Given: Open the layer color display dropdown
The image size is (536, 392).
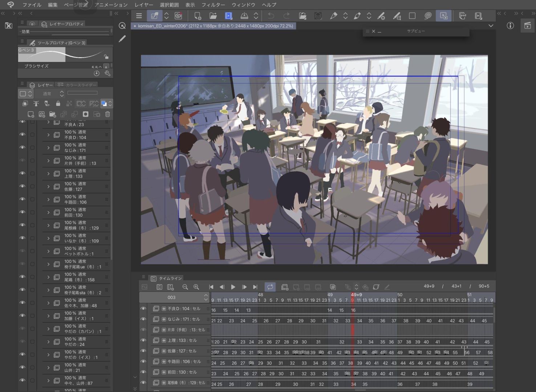Looking at the screenshot, I should pyautogui.click(x=106, y=104).
